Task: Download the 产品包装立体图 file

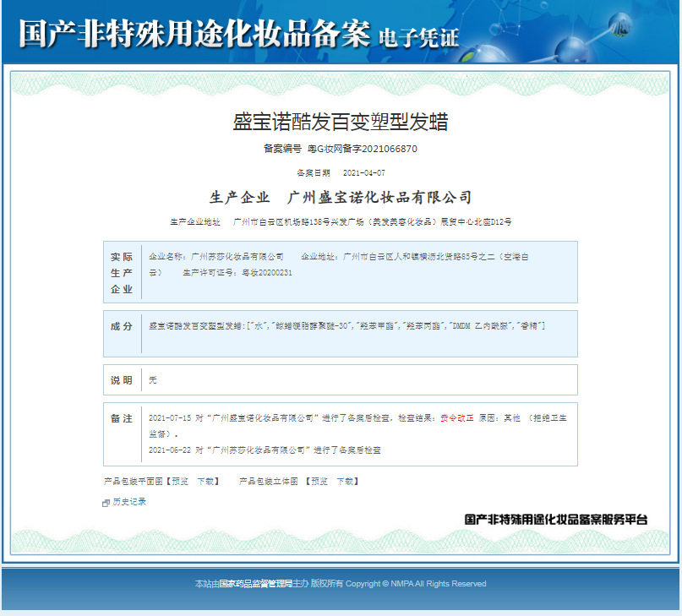Action: tap(345, 481)
